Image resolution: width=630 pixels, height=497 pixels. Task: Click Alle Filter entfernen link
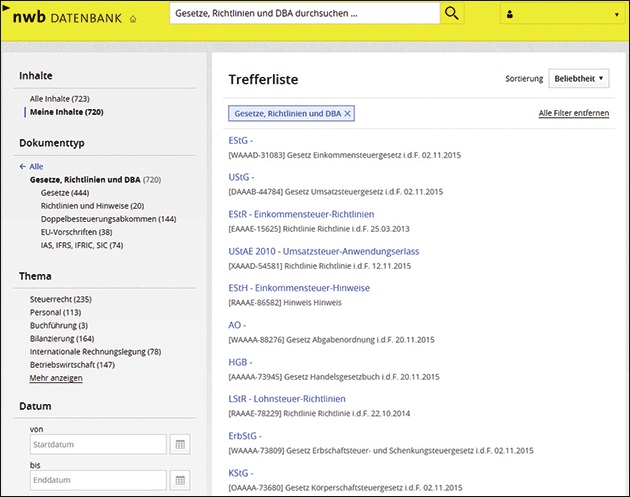[573, 114]
